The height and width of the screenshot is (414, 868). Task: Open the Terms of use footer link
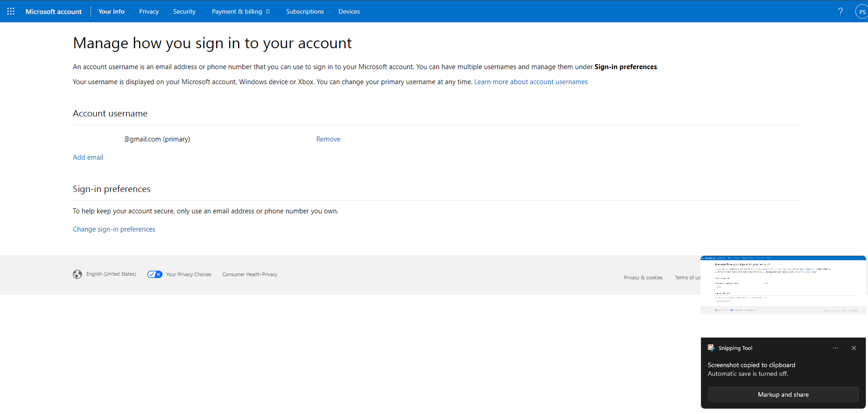pos(687,278)
